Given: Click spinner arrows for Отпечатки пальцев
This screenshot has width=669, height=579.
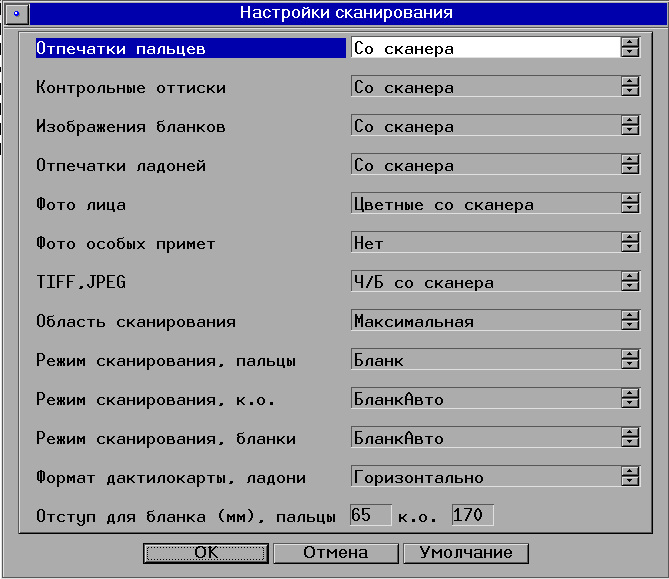Looking at the screenshot, I should tap(630, 47).
